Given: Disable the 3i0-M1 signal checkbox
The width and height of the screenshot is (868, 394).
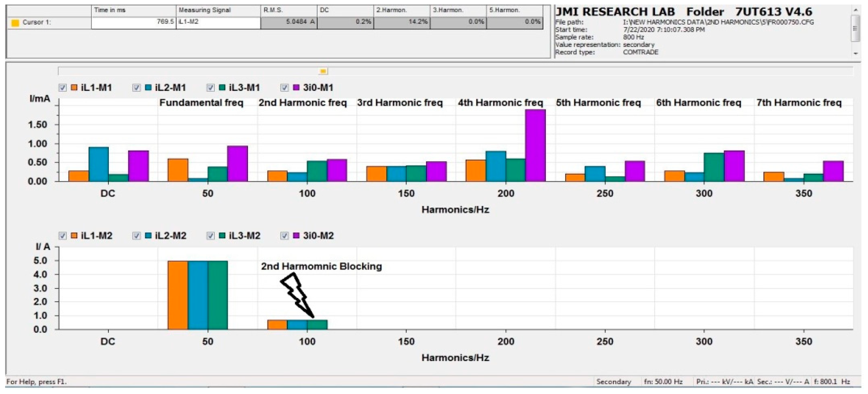Looking at the screenshot, I should pos(284,88).
